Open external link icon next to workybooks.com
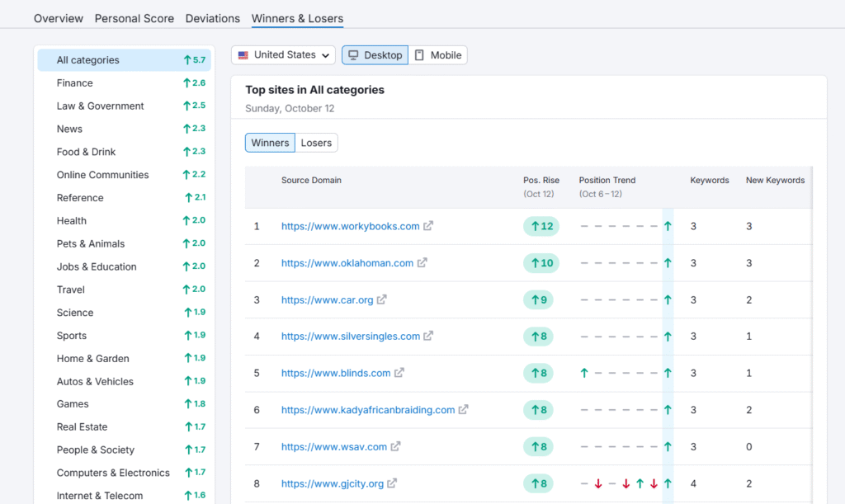This screenshot has width=845, height=504. point(428,226)
